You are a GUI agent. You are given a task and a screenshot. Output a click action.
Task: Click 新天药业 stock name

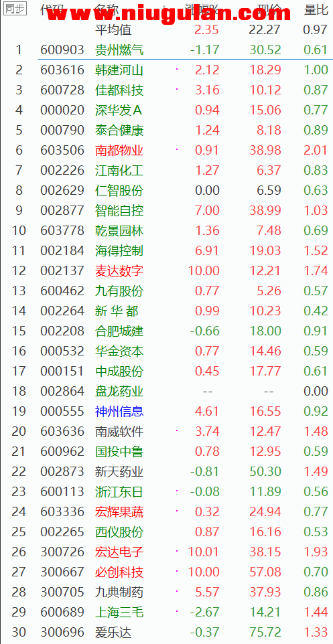pyautogui.click(x=119, y=472)
